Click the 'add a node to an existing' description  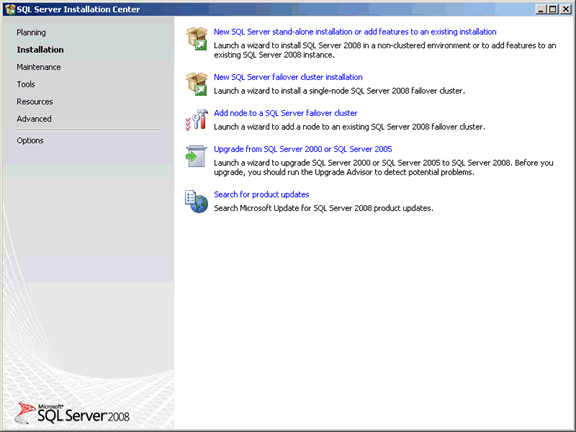pos(349,127)
